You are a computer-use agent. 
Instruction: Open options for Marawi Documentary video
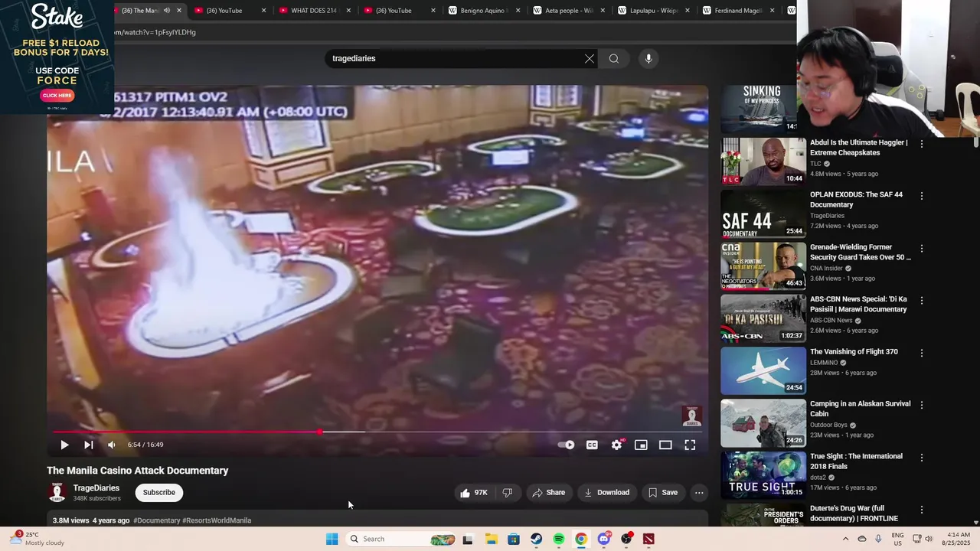pyautogui.click(x=922, y=301)
